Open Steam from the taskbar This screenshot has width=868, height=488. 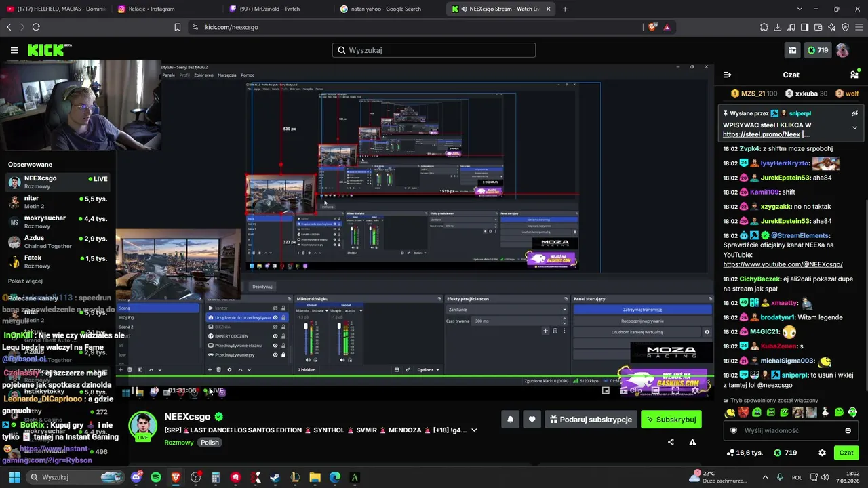pos(275,477)
